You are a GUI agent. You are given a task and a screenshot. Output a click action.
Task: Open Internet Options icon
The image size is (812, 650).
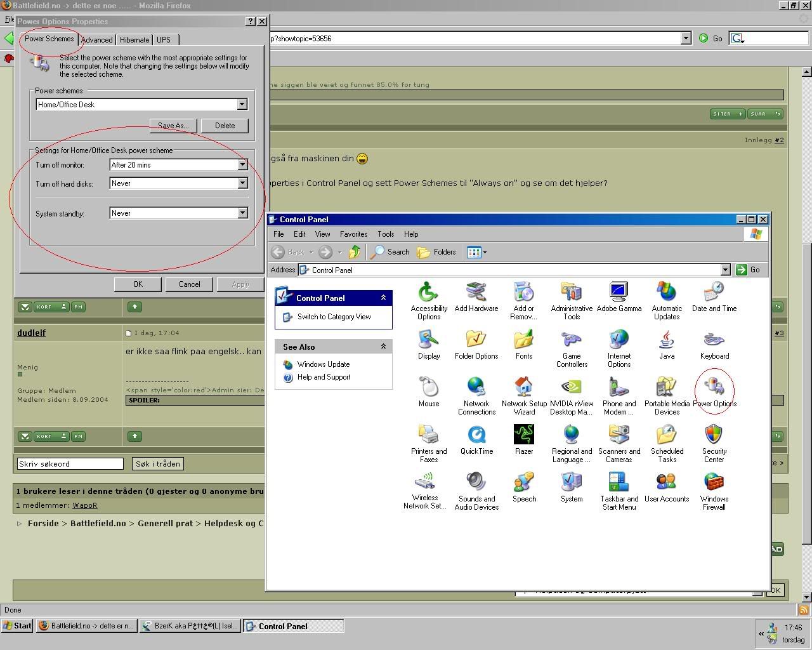619,348
